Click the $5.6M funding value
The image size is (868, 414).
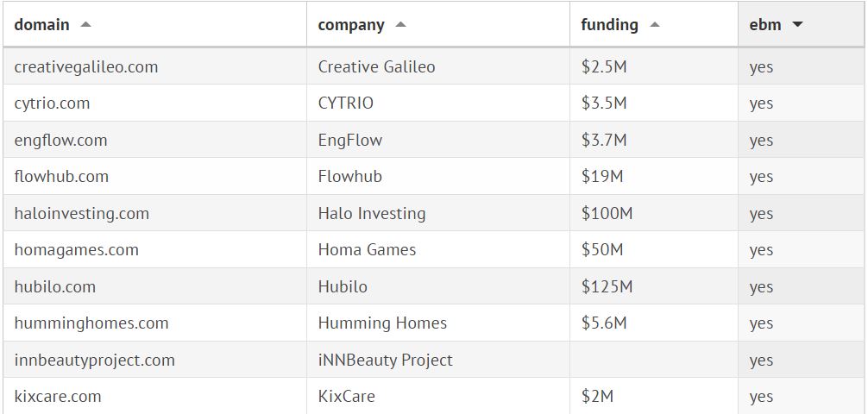pos(604,323)
